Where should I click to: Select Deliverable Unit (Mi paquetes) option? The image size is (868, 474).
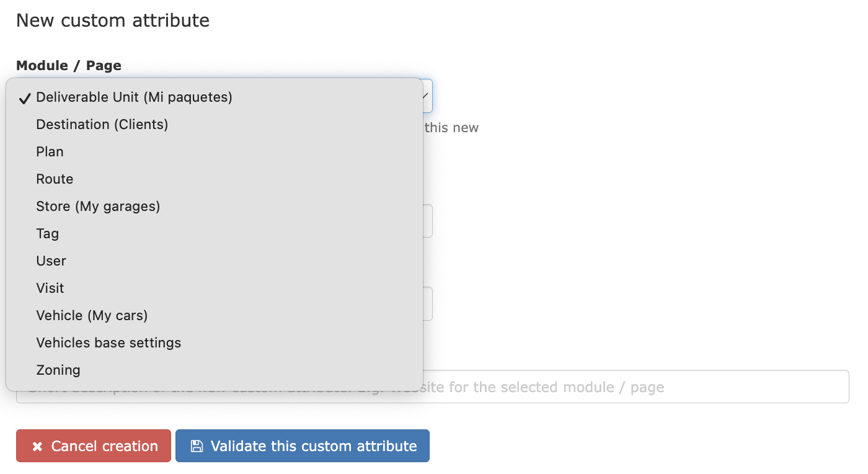[134, 97]
